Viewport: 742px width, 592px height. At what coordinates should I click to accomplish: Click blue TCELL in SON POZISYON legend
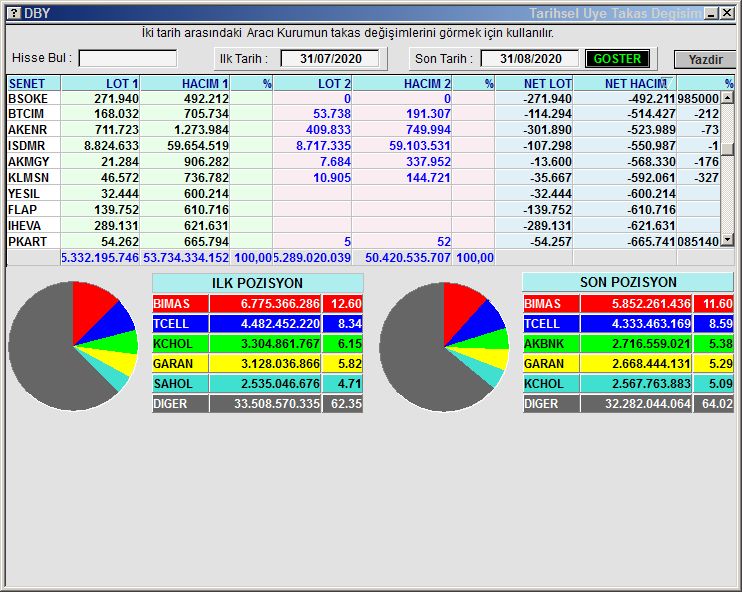(x=551, y=324)
